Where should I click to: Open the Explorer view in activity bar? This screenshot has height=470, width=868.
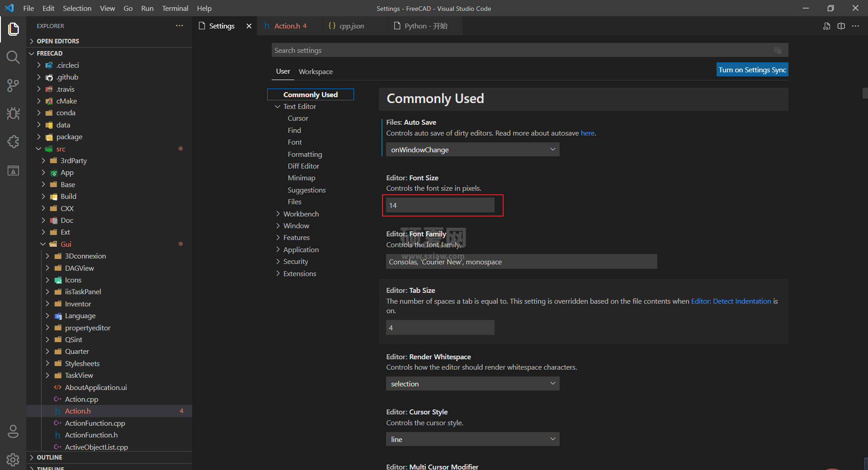pyautogui.click(x=13, y=29)
